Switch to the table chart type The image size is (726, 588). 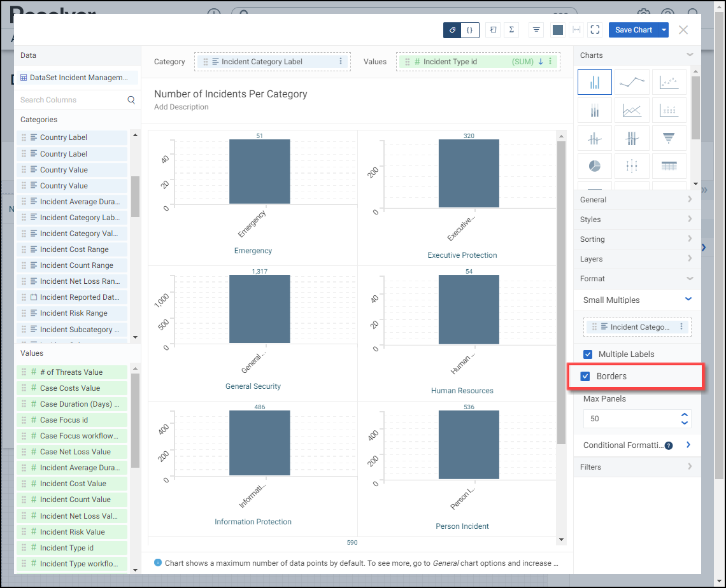tap(669, 165)
